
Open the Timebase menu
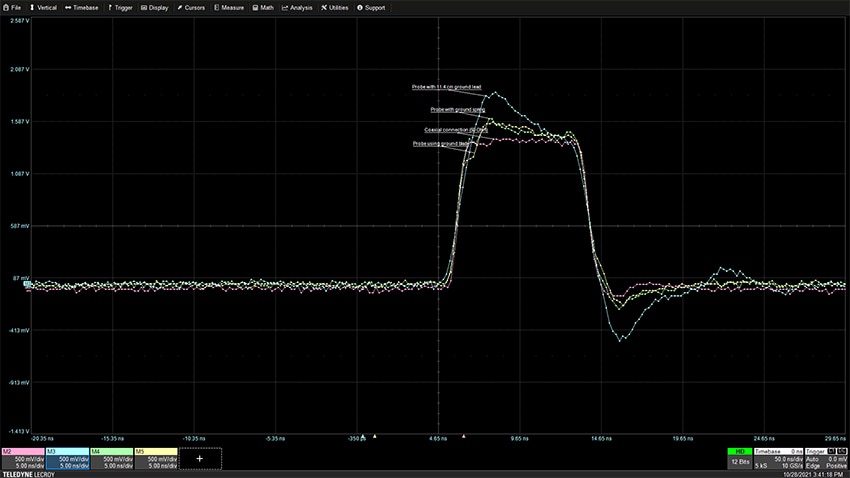click(x=82, y=7)
